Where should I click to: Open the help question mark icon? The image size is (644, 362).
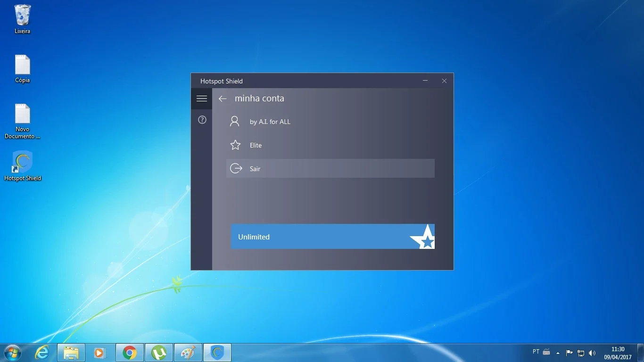tap(202, 120)
